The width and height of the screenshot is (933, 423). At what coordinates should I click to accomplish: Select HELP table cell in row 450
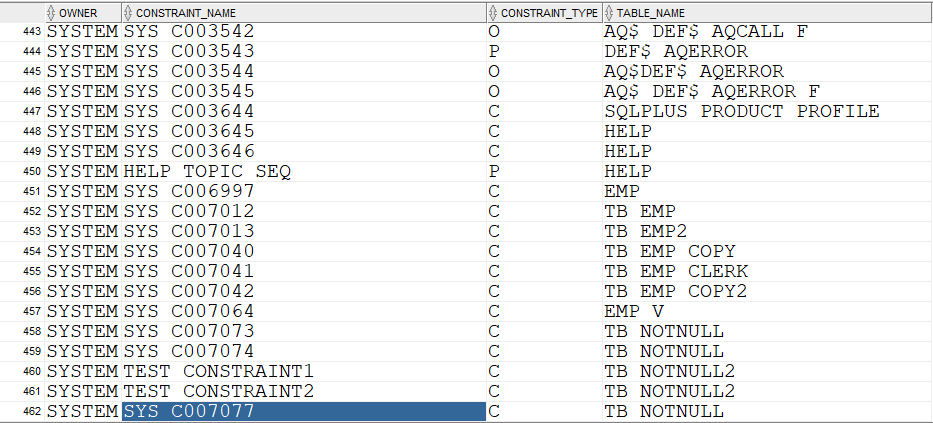(x=768, y=171)
